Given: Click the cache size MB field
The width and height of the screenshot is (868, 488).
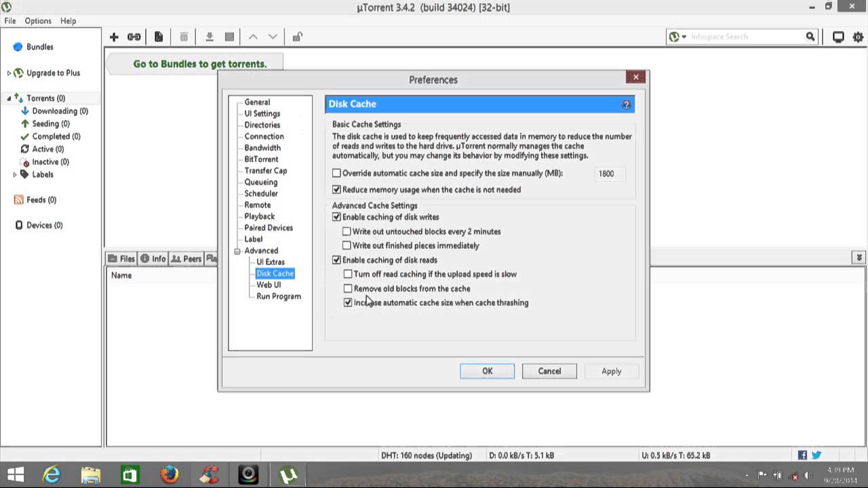Looking at the screenshot, I should coord(610,174).
